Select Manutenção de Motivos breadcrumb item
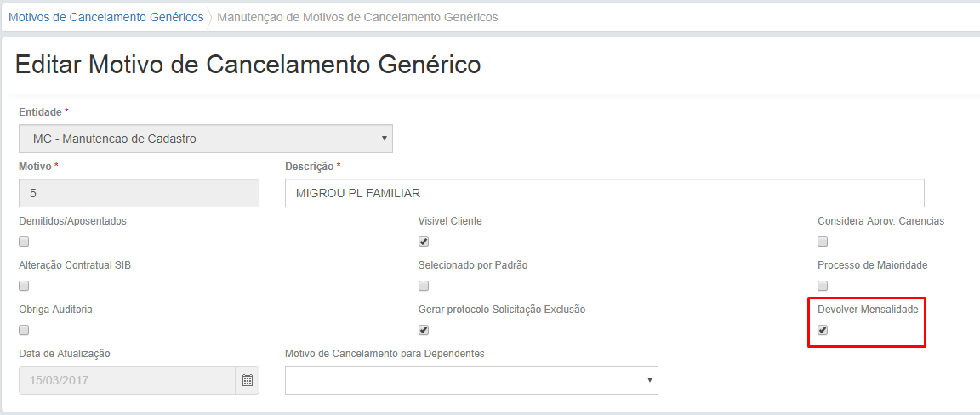980x415 pixels. click(x=357, y=18)
